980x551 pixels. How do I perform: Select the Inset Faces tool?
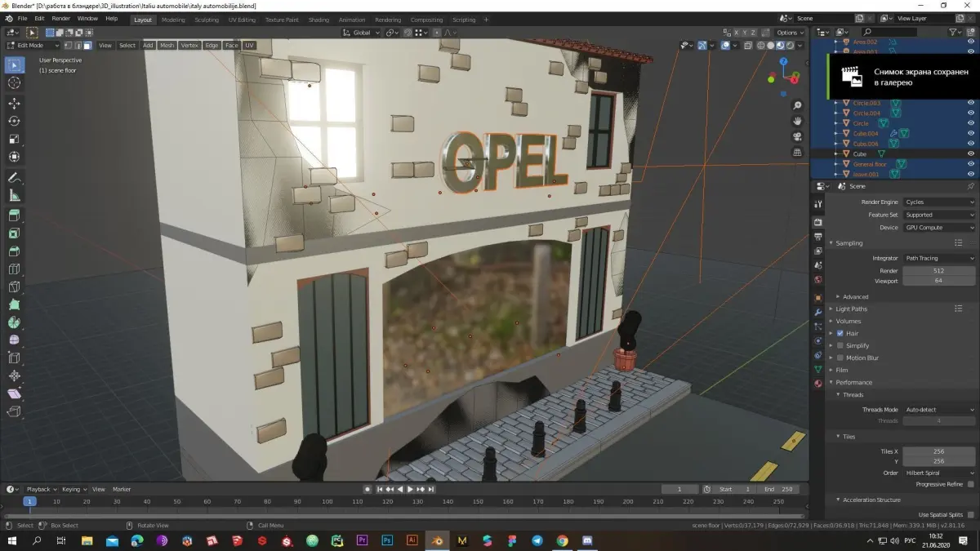[14, 233]
